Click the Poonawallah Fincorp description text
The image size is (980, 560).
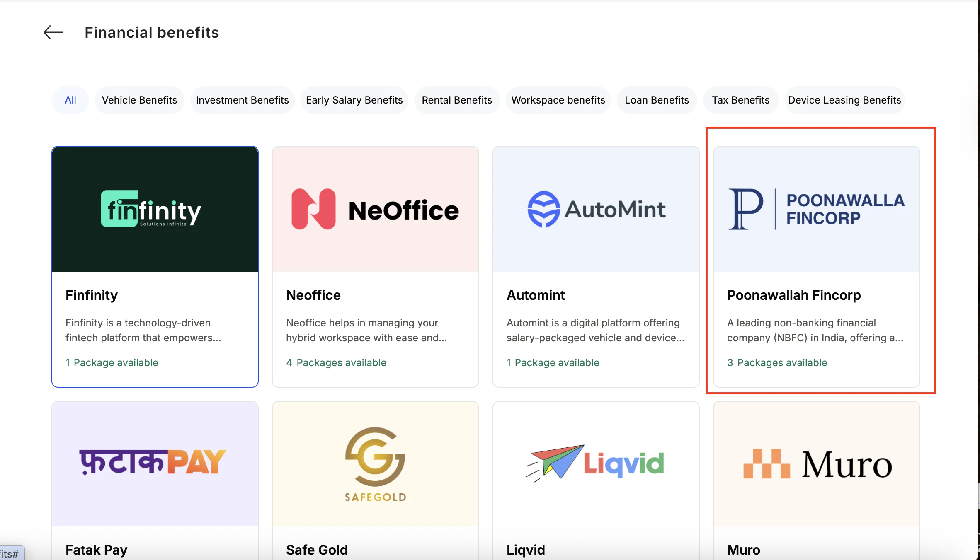815,330
